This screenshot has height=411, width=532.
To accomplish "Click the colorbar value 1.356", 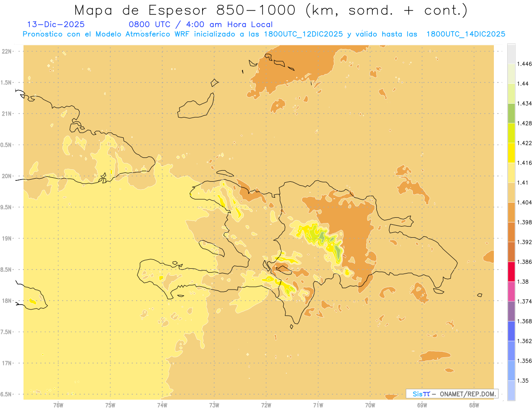I will [525, 361].
